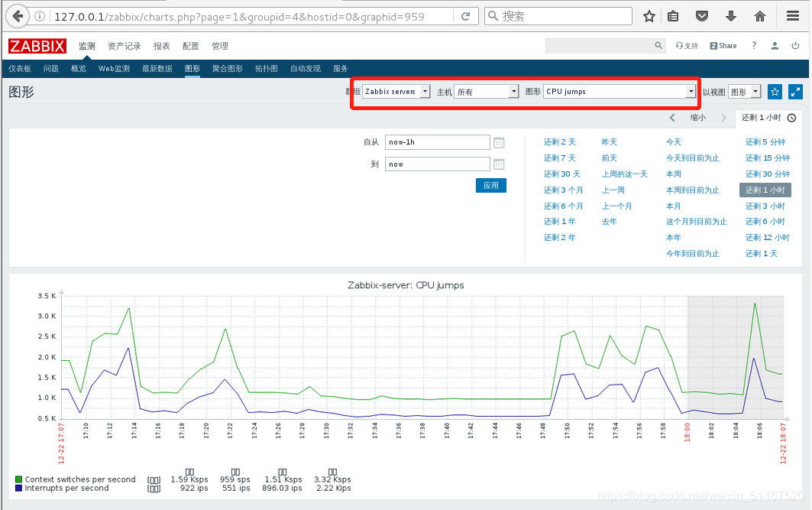Go to 仪表板 submenu
Screen dimensions: 812x510
pos(20,68)
